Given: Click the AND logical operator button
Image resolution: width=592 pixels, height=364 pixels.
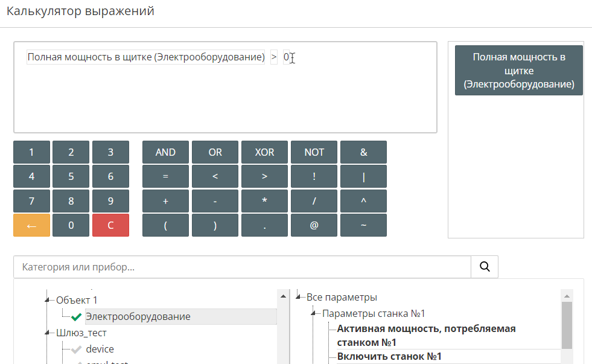Looking at the screenshot, I should click(165, 152).
